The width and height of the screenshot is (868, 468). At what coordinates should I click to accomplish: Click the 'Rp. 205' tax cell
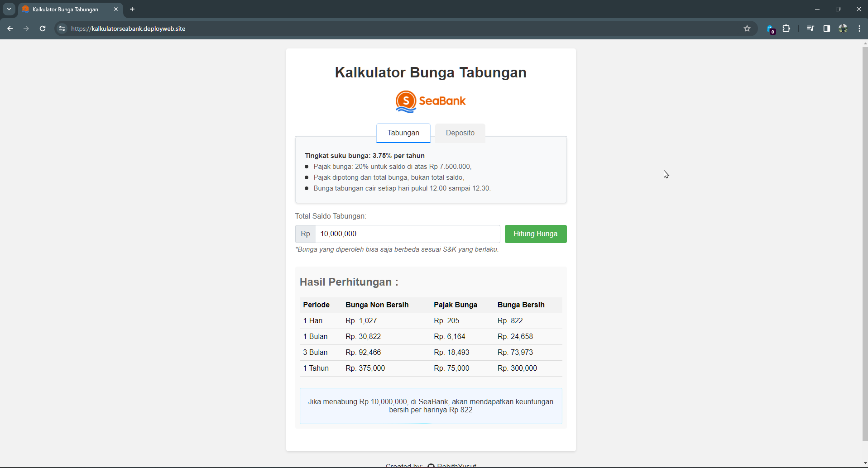click(x=446, y=321)
